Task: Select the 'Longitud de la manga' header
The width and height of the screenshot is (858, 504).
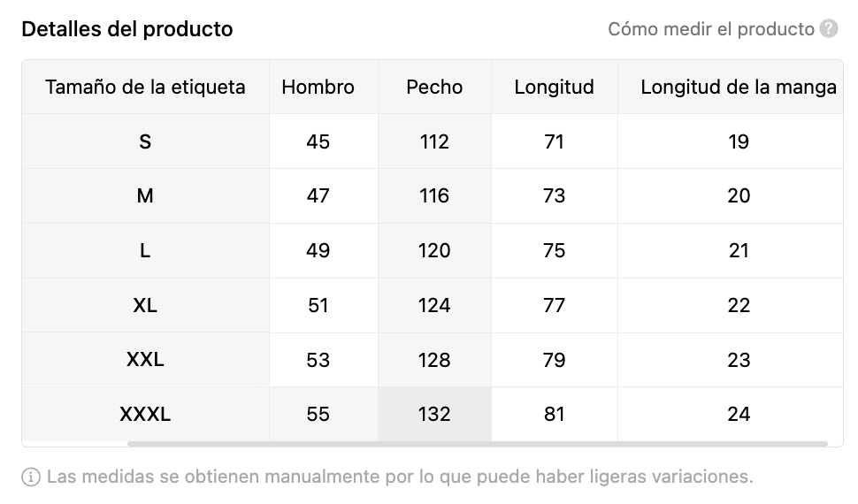Action: coord(739,87)
